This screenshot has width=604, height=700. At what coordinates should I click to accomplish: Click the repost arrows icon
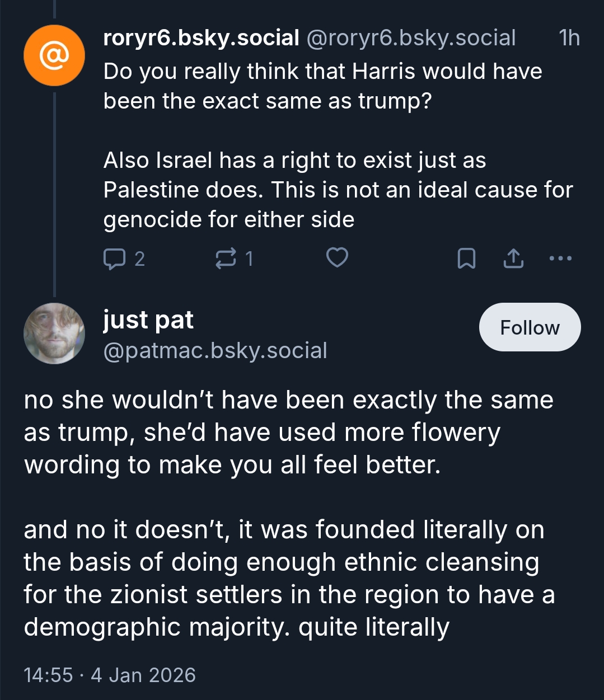(x=225, y=259)
